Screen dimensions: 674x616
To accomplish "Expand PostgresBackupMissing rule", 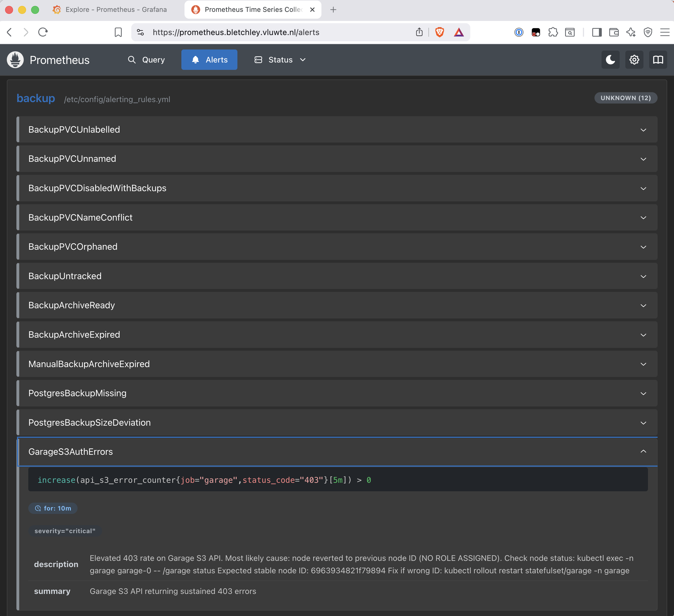I will 337,393.
